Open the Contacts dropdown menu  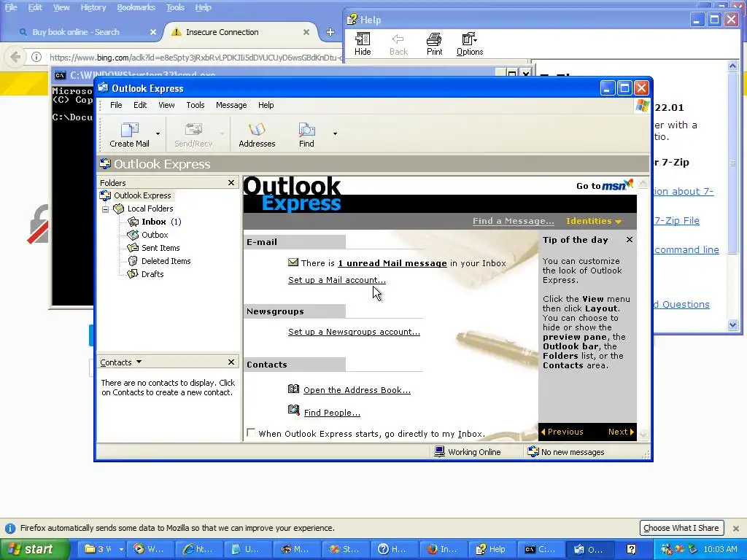pyautogui.click(x=121, y=362)
